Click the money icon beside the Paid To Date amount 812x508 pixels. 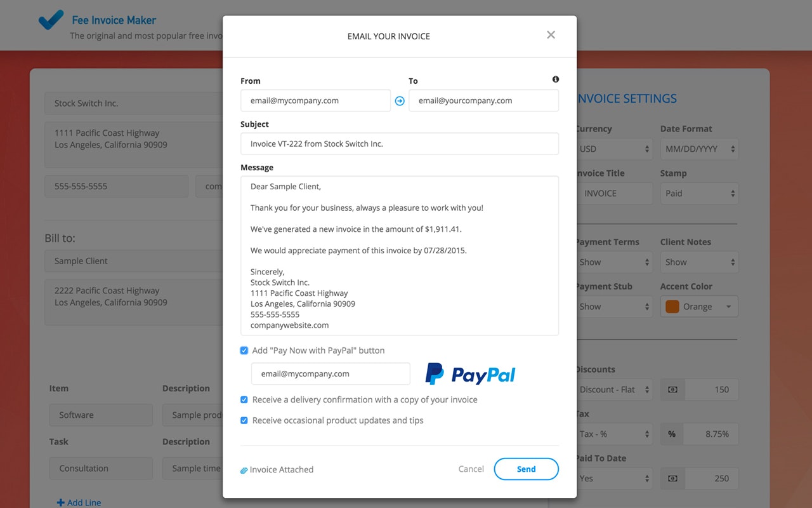pyautogui.click(x=672, y=478)
